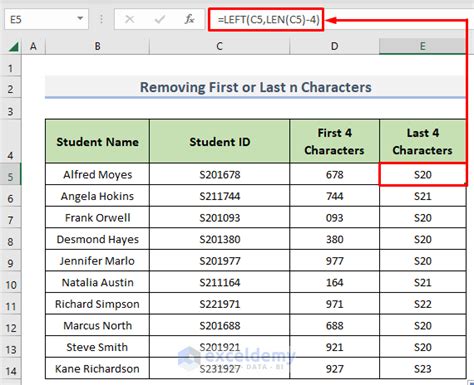Open the Name Box dropdown arrow
This screenshot has width=474, height=385.
80,19
